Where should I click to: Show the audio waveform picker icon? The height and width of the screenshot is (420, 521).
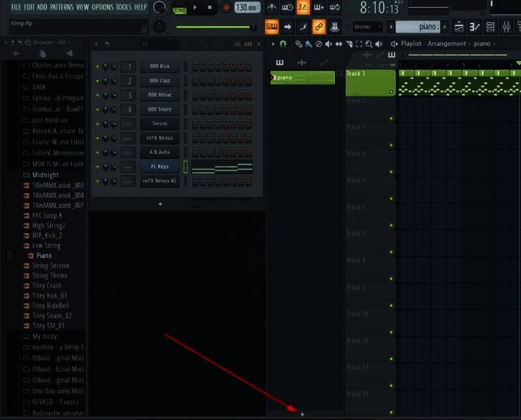point(302,63)
